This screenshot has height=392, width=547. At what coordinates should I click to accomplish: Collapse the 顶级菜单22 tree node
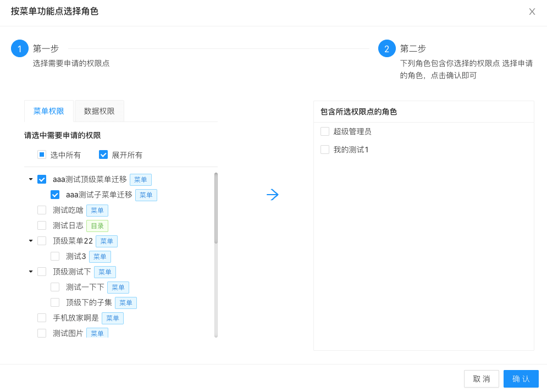pyautogui.click(x=30, y=241)
